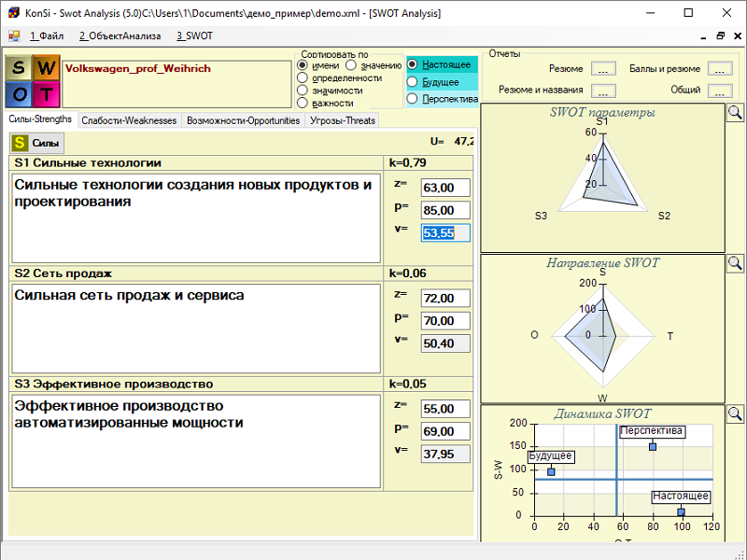Select sort by значению radio button
The width and height of the screenshot is (747, 560).
click(x=351, y=65)
